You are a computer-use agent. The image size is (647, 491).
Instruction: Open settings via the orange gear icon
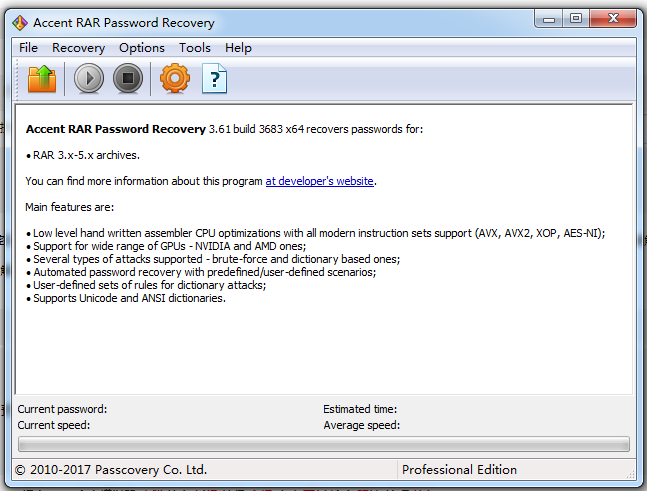[x=174, y=78]
